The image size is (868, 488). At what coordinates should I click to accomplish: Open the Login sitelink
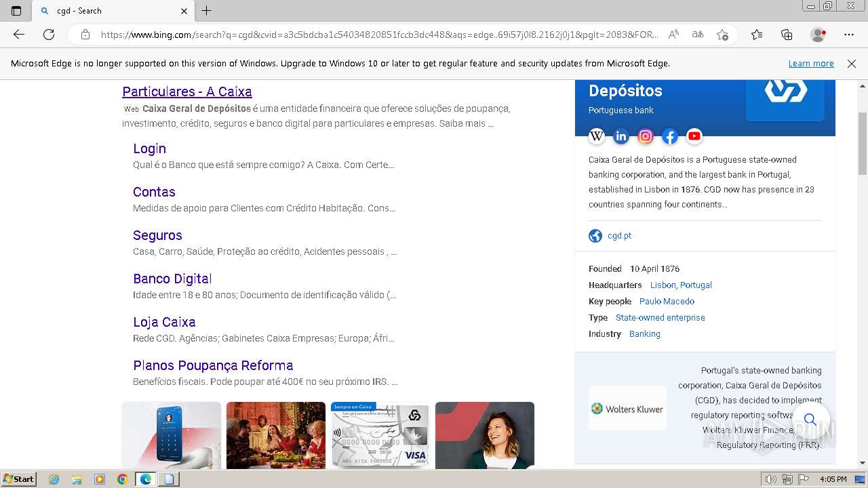(149, 148)
